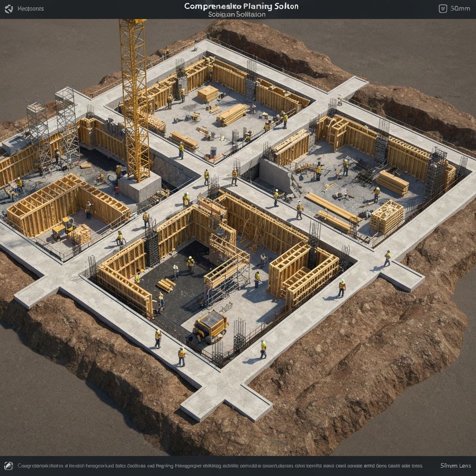Select the orange-vest worker on lower-right walkway
The height and width of the screenshot is (476, 476).
point(342,288)
